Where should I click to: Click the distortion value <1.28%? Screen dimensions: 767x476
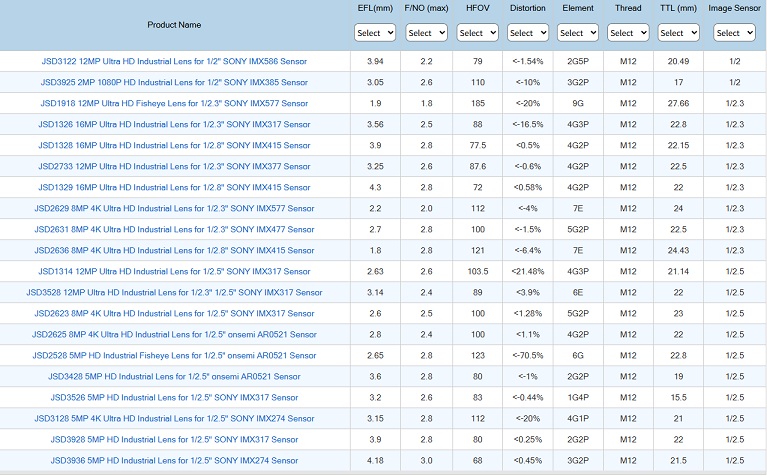pyautogui.click(x=528, y=314)
